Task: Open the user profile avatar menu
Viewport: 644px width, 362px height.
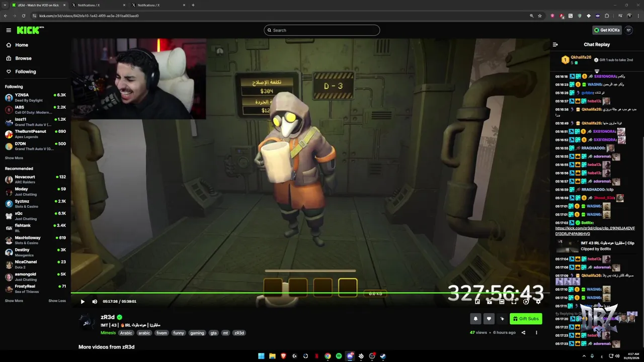Action: pyautogui.click(x=629, y=30)
